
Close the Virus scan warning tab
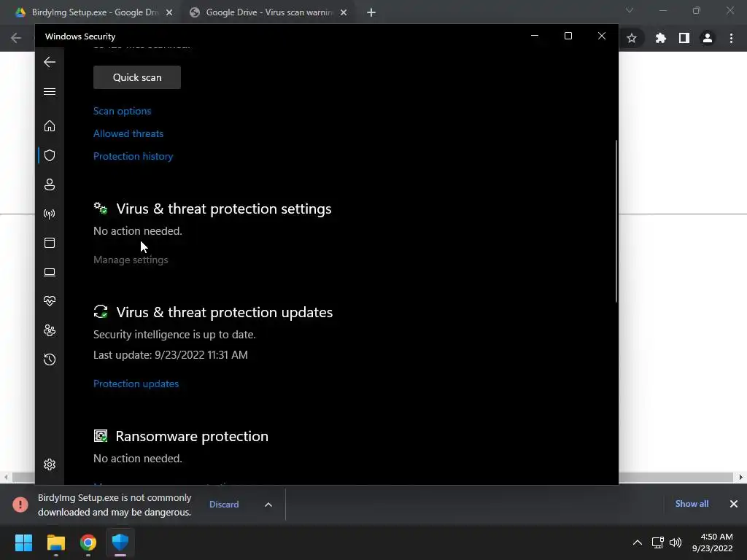[344, 12]
